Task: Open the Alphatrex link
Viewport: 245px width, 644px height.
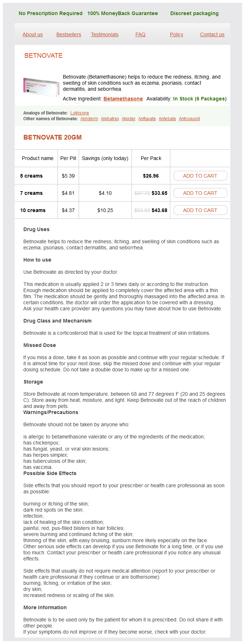Action: 110,119
